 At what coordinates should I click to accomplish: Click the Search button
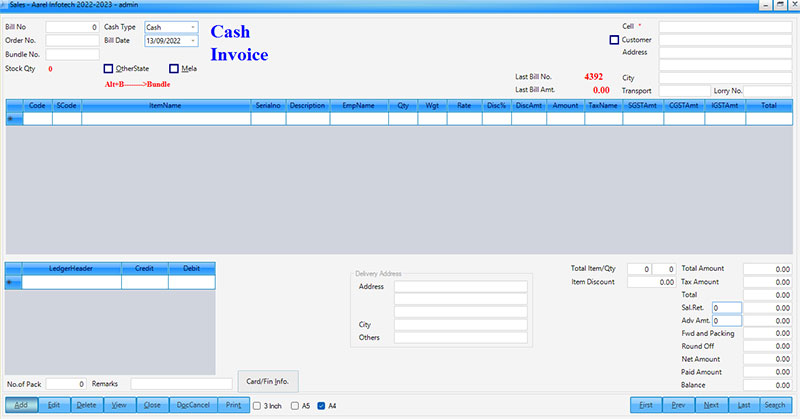(775, 405)
